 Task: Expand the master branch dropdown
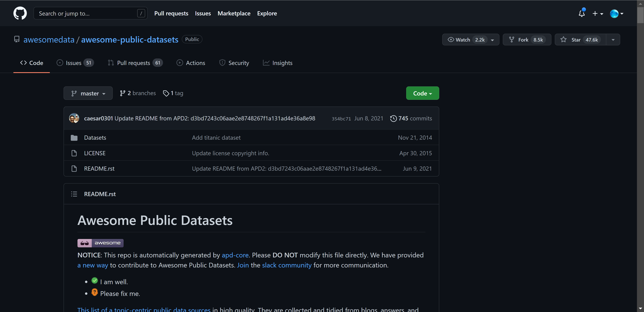[x=88, y=93]
